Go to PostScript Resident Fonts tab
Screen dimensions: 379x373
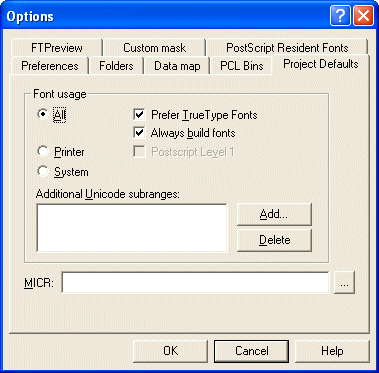coord(287,48)
